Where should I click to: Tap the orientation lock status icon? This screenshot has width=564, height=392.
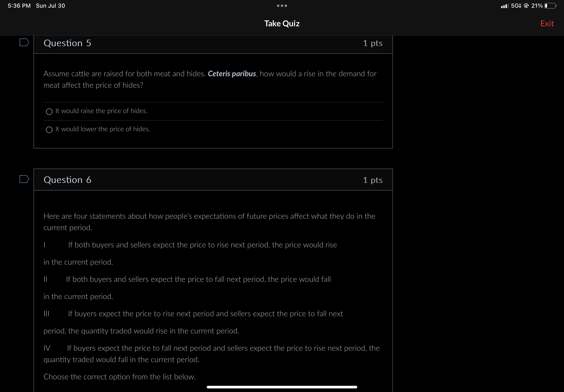pos(526,6)
